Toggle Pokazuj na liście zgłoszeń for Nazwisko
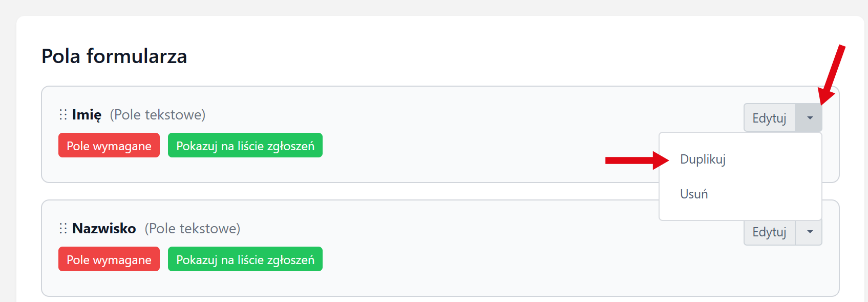868x302 pixels. coord(245,259)
